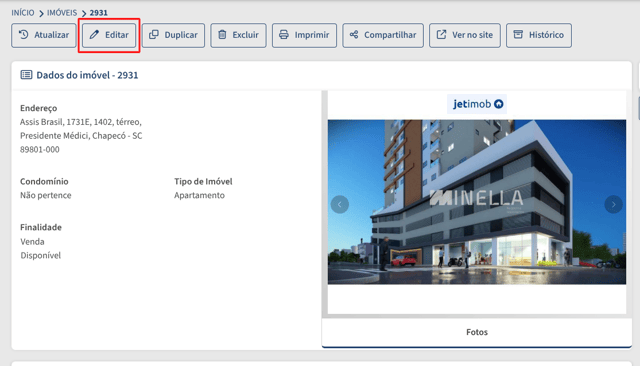This screenshot has height=366, width=640.
Task: Click the Editar button
Action: (x=109, y=35)
